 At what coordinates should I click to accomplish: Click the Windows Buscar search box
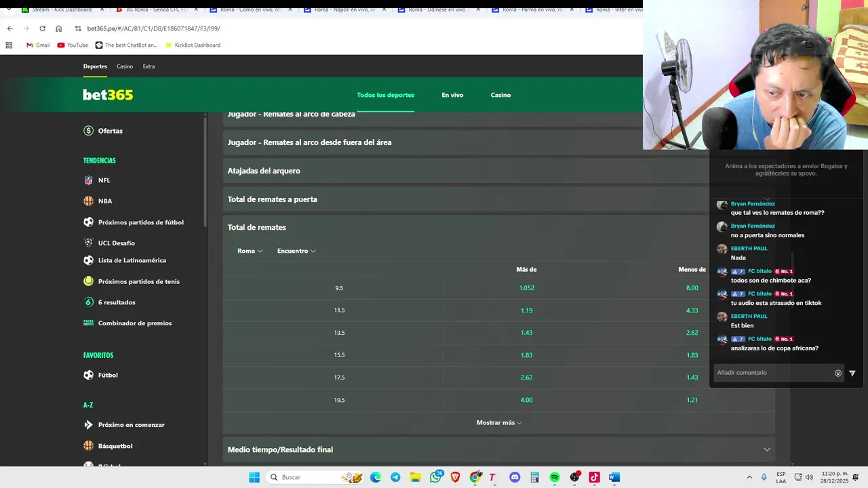pyautogui.click(x=316, y=477)
